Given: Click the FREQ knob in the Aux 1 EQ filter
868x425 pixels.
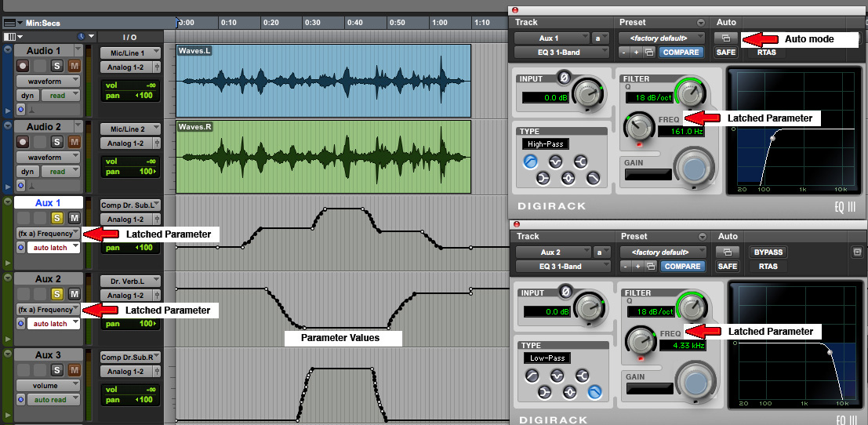Looking at the screenshot, I should 640,125.
